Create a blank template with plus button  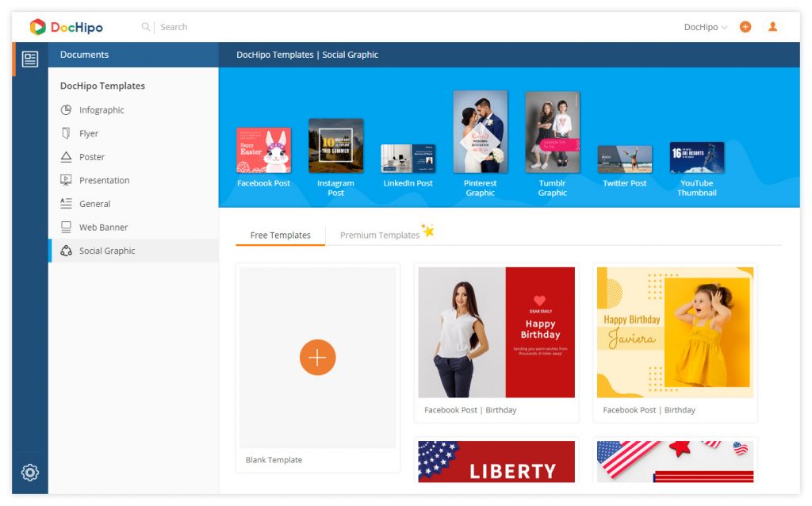[x=317, y=358]
